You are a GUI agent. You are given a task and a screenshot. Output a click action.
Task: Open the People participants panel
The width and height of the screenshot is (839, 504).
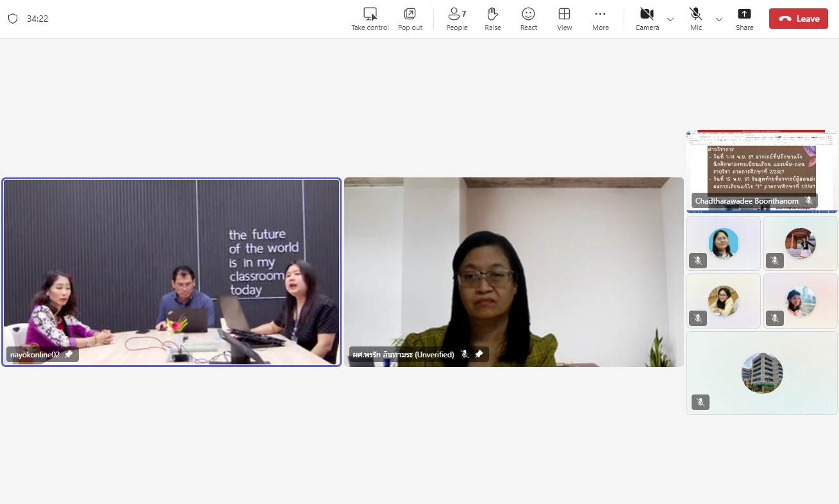pos(456,14)
